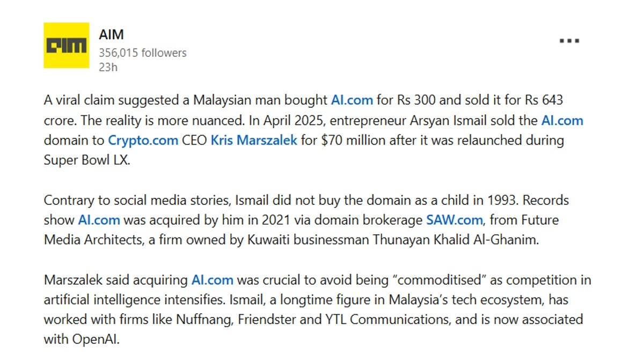Viewport: 644px width, 362px height.
Task: Open the Kris Marszalek profile link
Action: tap(254, 141)
